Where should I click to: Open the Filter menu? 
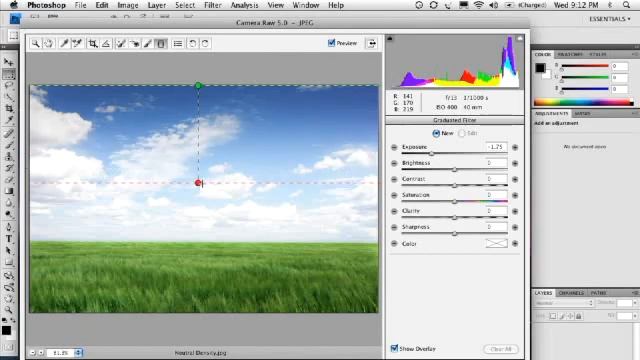click(213, 5)
